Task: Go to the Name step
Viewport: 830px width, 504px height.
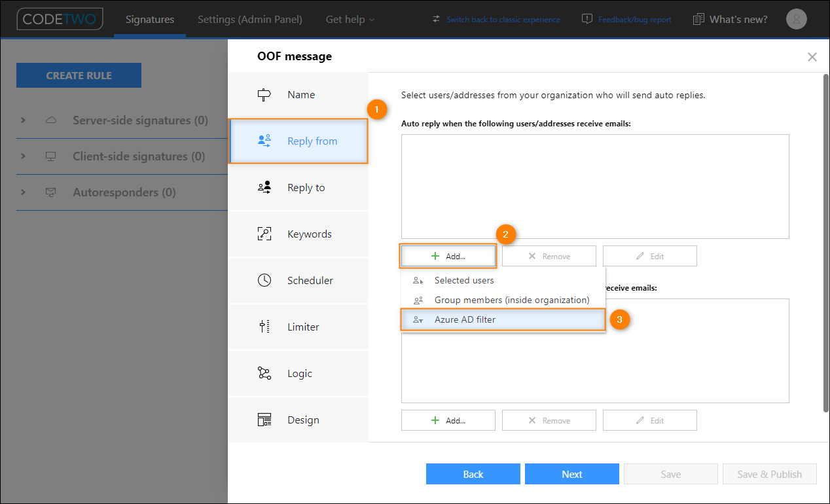Action: coord(298,95)
